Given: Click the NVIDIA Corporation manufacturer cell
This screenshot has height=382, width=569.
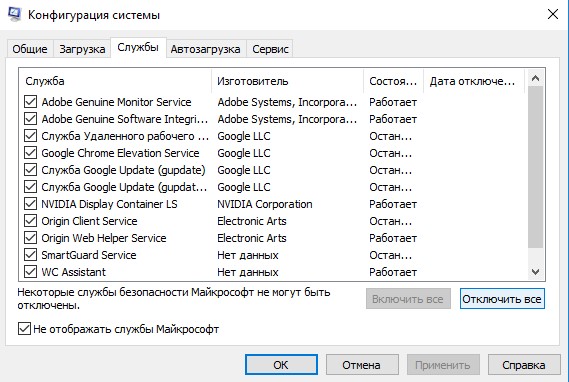Looking at the screenshot, I should pos(265,204).
